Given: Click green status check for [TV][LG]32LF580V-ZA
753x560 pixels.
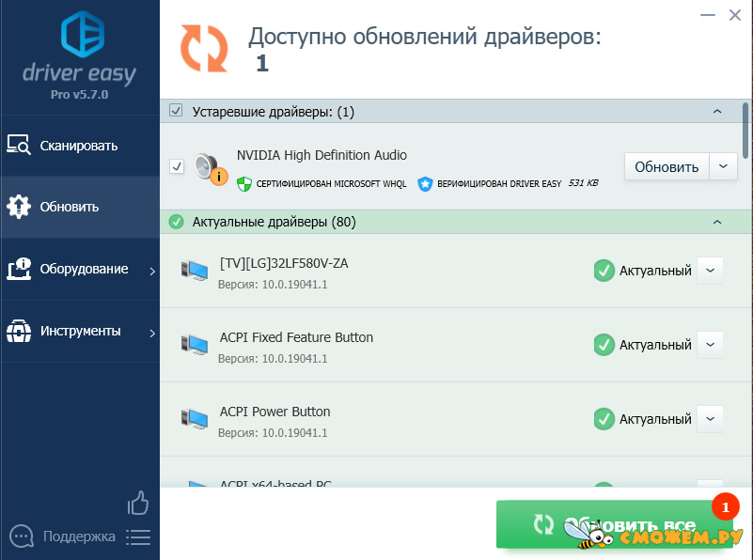Looking at the screenshot, I should coord(604,271).
